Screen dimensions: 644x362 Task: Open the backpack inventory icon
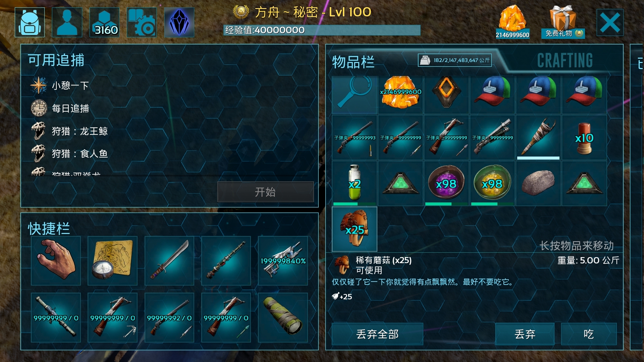30,22
